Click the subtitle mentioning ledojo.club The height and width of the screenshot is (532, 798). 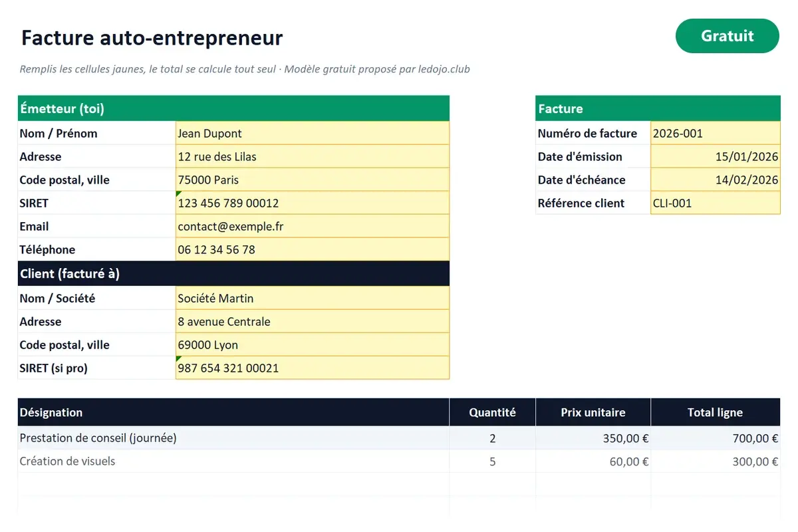[x=245, y=69]
